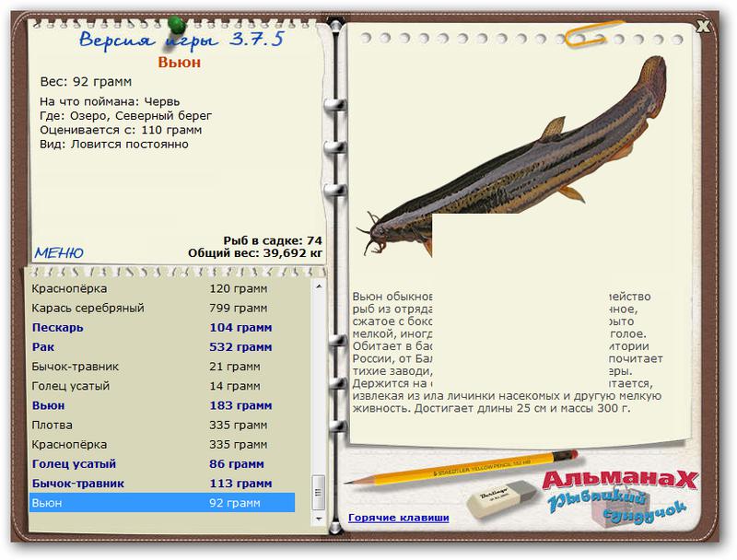Image resolution: width=737 pixels, height=560 pixels.
Task: Click the Вьюн fish illustration
Action: tap(512, 155)
